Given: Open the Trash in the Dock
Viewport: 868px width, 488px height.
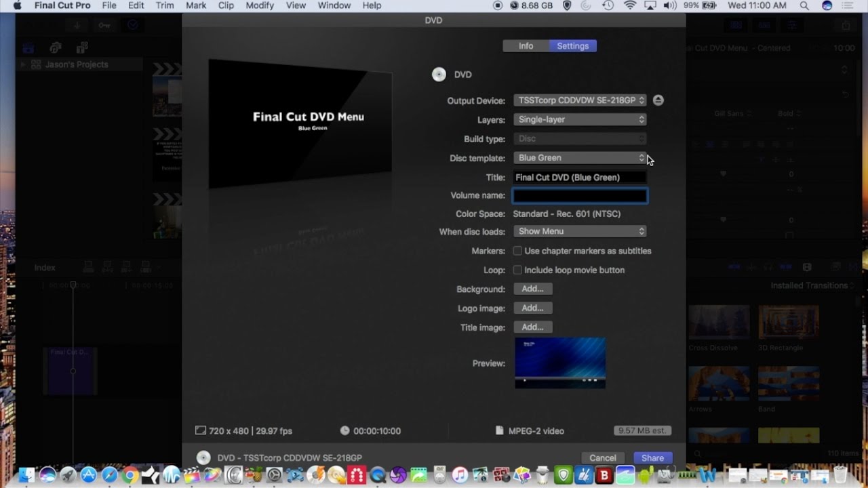Looking at the screenshot, I should click(x=840, y=475).
